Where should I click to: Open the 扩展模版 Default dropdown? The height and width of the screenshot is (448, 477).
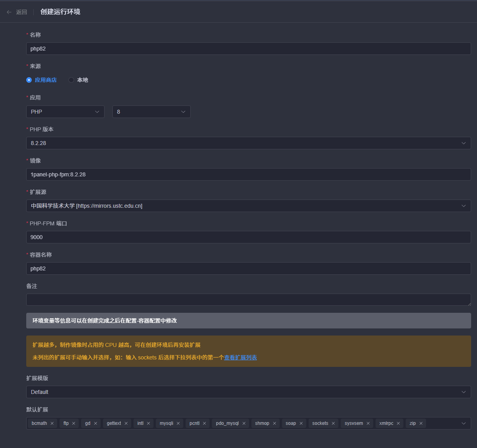248,392
